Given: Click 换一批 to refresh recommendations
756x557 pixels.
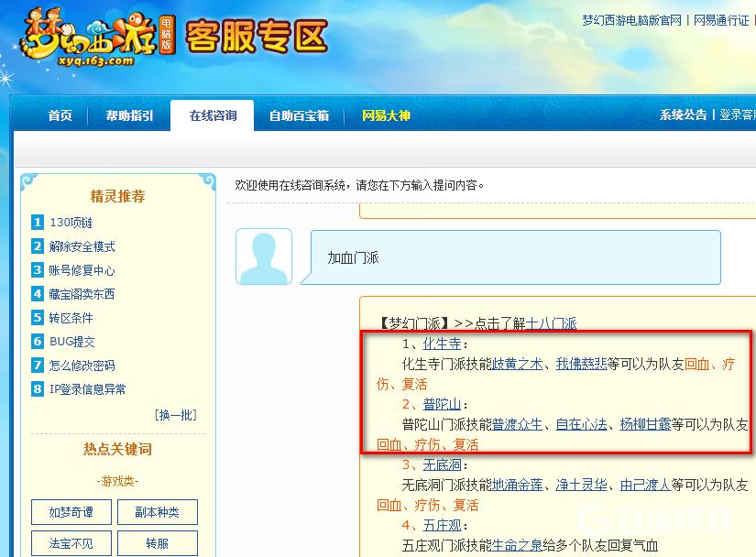Looking at the screenshot, I should [175, 415].
